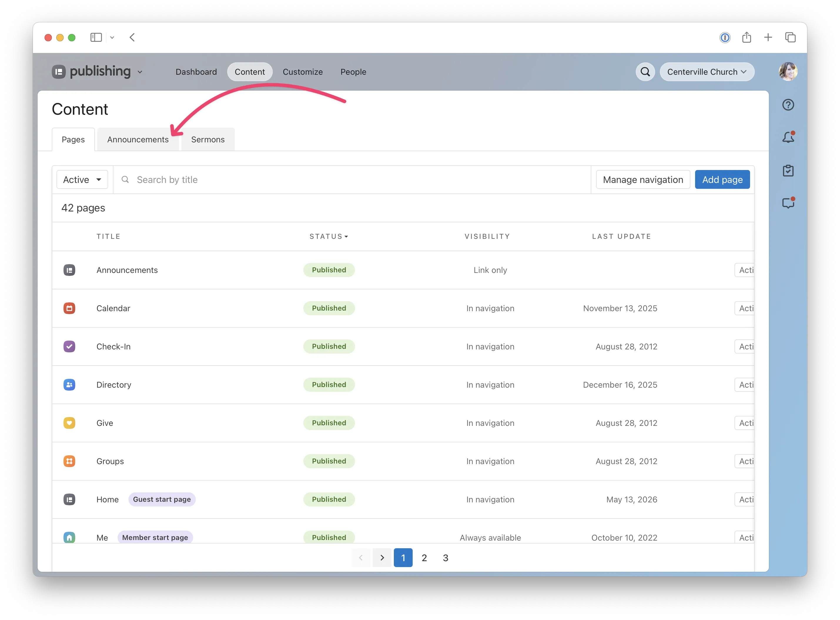Click the Manage navigation button
This screenshot has height=620, width=840.
[x=643, y=180]
